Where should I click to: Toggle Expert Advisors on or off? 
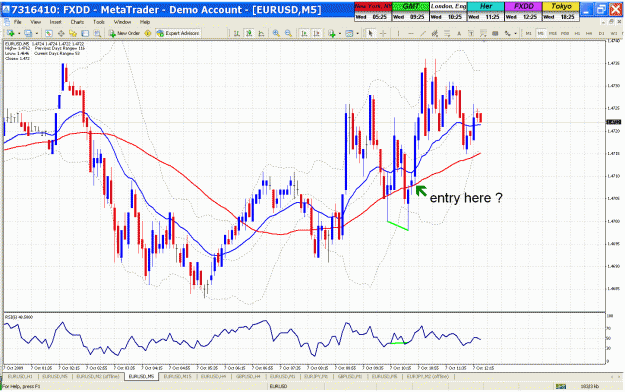tap(178, 33)
